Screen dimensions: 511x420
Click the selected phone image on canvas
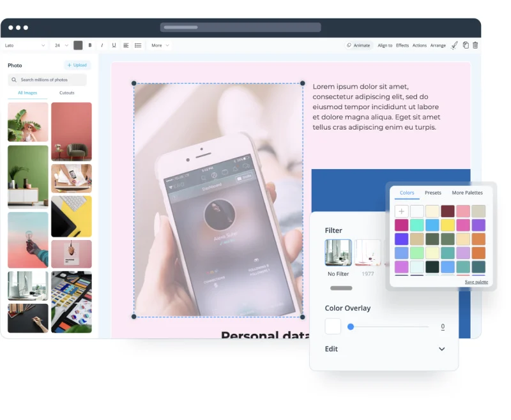pos(218,200)
